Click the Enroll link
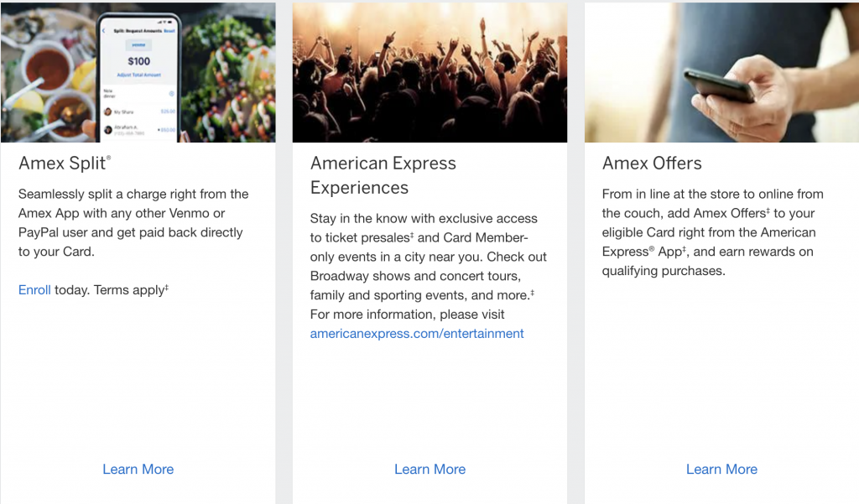Image resolution: width=859 pixels, height=504 pixels. point(34,289)
